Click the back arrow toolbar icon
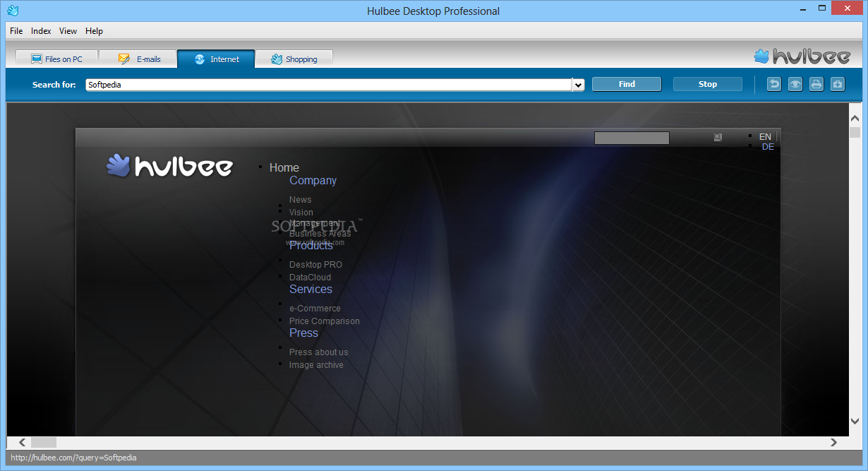The image size is (868, 471). point(774,84)
